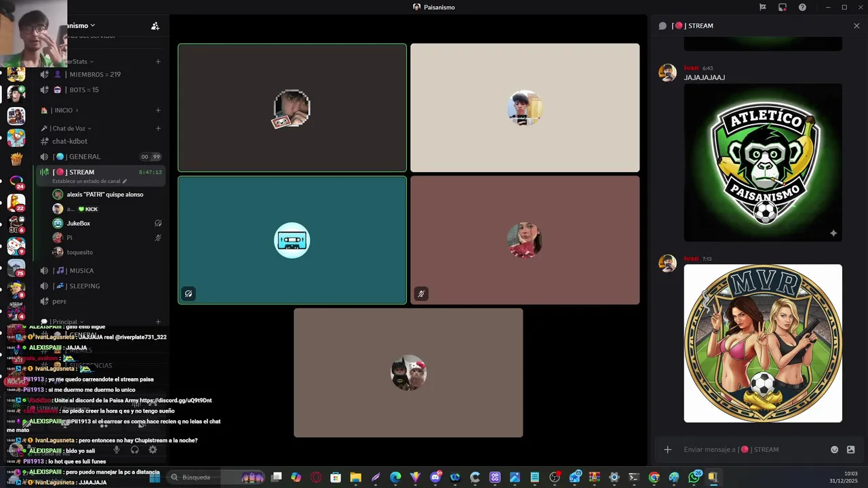The image size is (868, 488).
Task: Click Ivan's username above JAJAJAJAAJ
Action: [x=691, y=68]
